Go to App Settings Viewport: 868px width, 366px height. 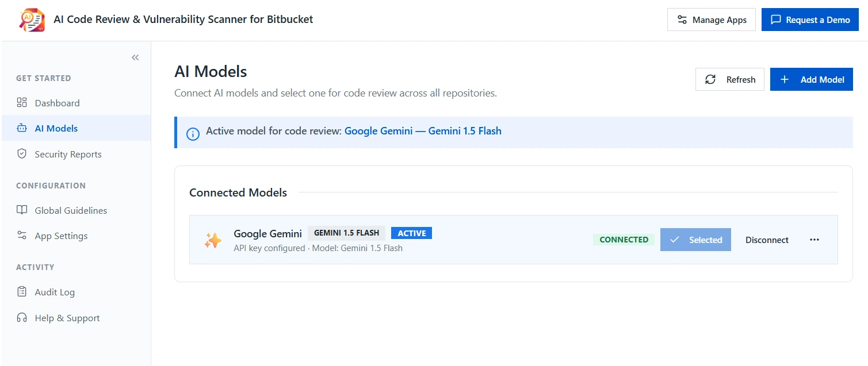click(76, 236)
